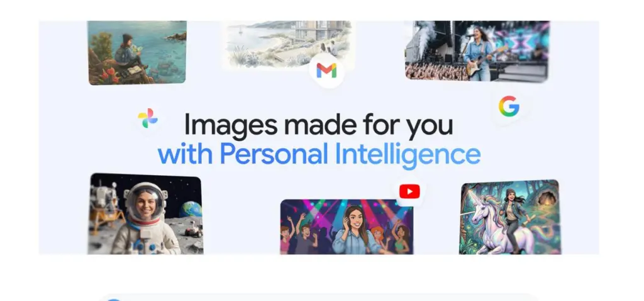The height and width of the screenshot is (301, 644).
Task: Open the astronaut on the moon image
Action: [146, 214]
